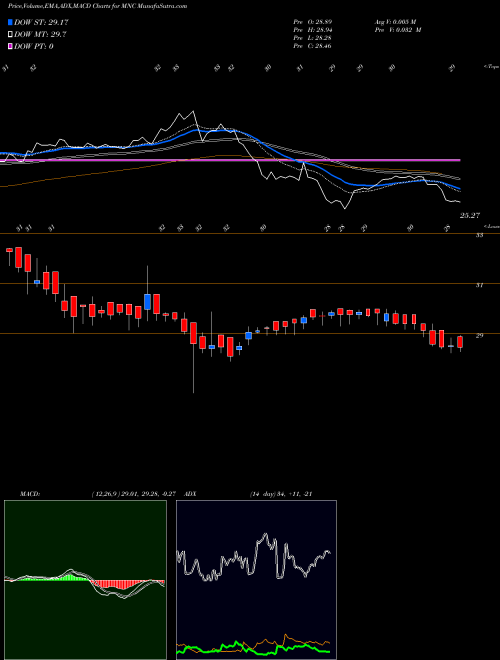Select the 'DOW ST: 29.17' label
This screenshot has width=500, height=660.
pyautogui.click(x=41, y=23)
